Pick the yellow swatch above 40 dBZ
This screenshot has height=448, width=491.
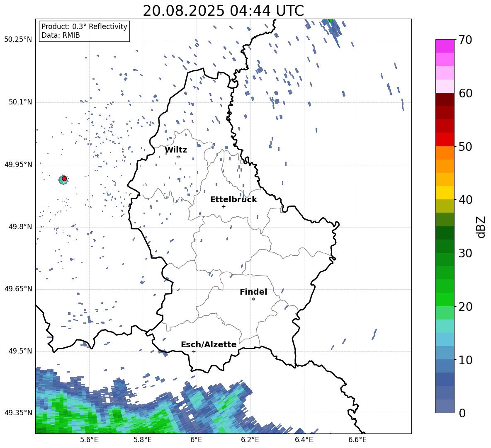[x=445, y=193]
